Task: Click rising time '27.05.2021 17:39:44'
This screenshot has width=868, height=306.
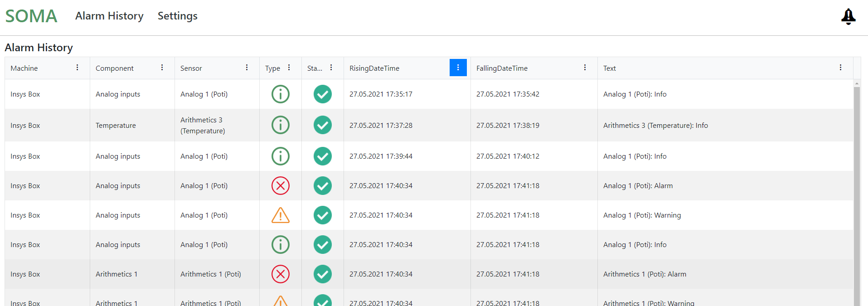Action: click(381, 156)
